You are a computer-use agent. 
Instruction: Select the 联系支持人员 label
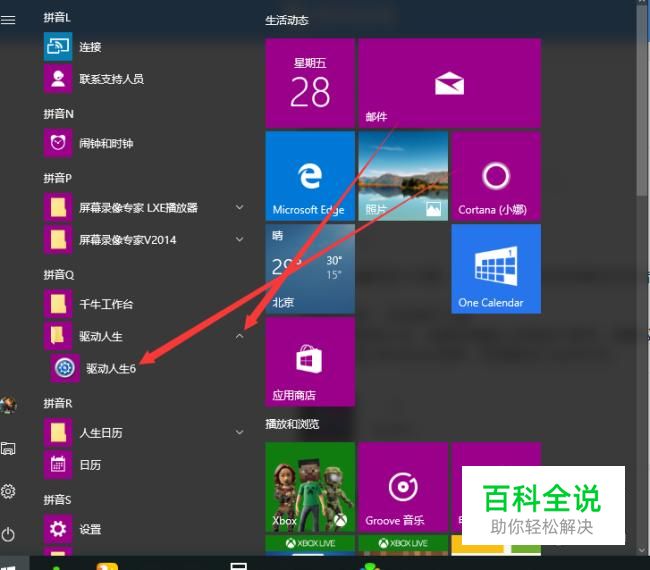click(x=112, y=79)
